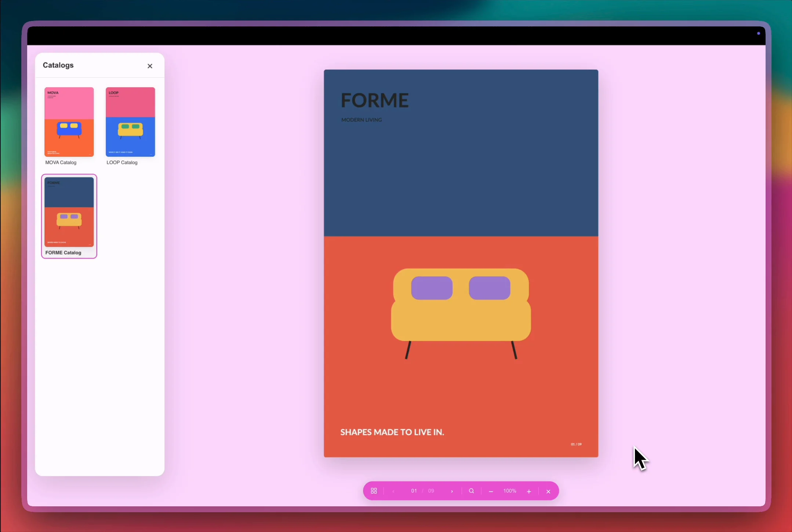Click the Catalogs panel heading
This screenshot has height=532, width=792.
[x=58, y=65]
